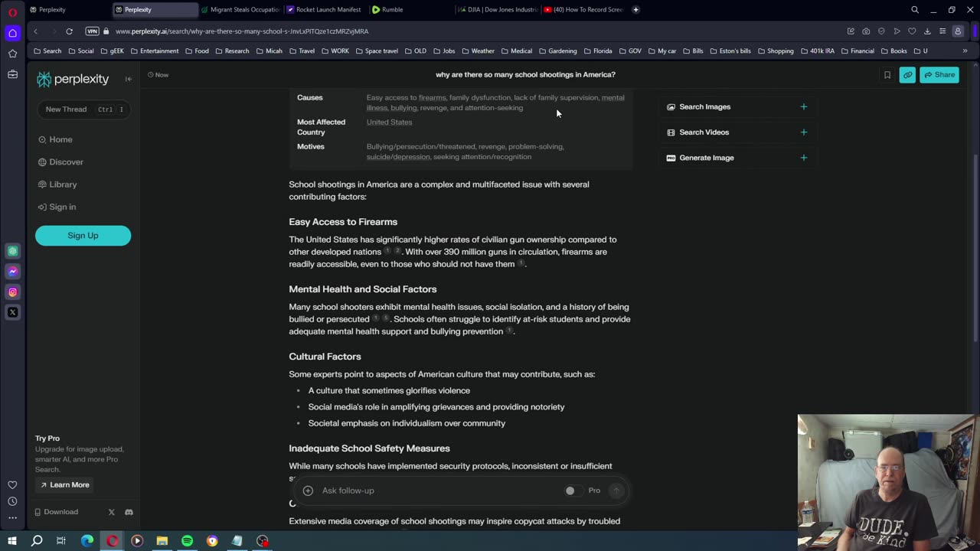Open the Opera profile account icon
The height and width of the screenshot is (551, 980).
(958, 31)
